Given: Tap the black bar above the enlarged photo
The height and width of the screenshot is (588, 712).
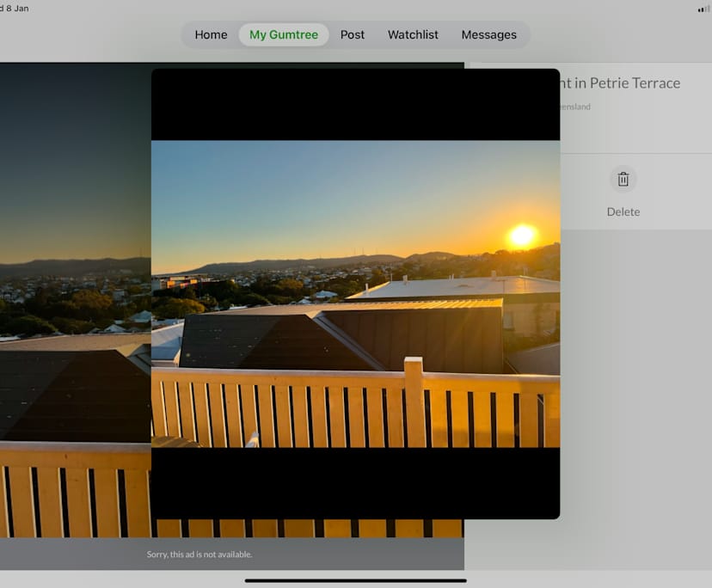Looking at the screenshot, I should pos(355,105).
